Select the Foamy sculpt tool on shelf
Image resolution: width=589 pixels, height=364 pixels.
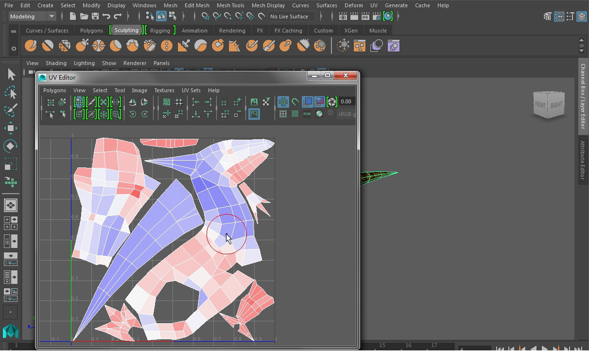click(x=133, y=46)
